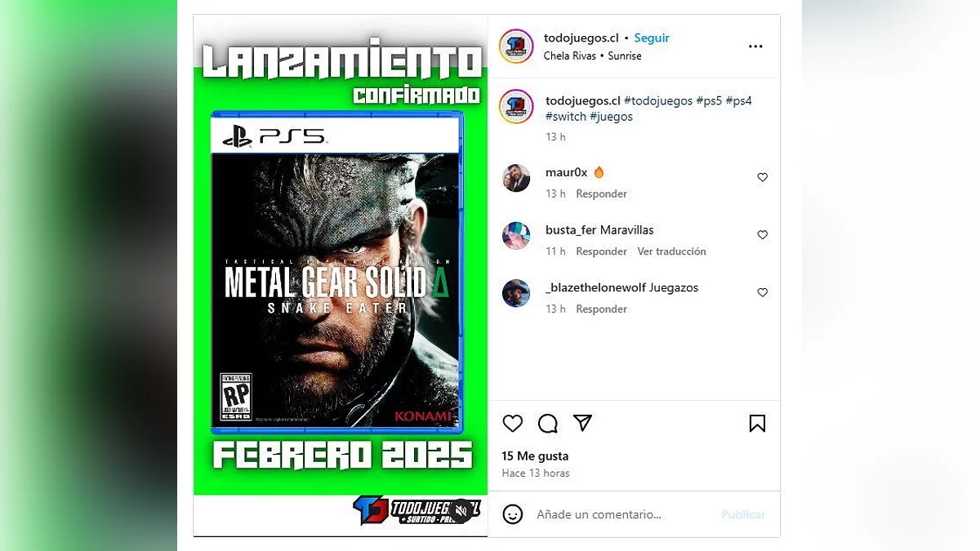Open todojuegos.cl profile picture in header
The width and height of the screenshot is (980, 551).
pyautogui.click(x=516, y=47)
